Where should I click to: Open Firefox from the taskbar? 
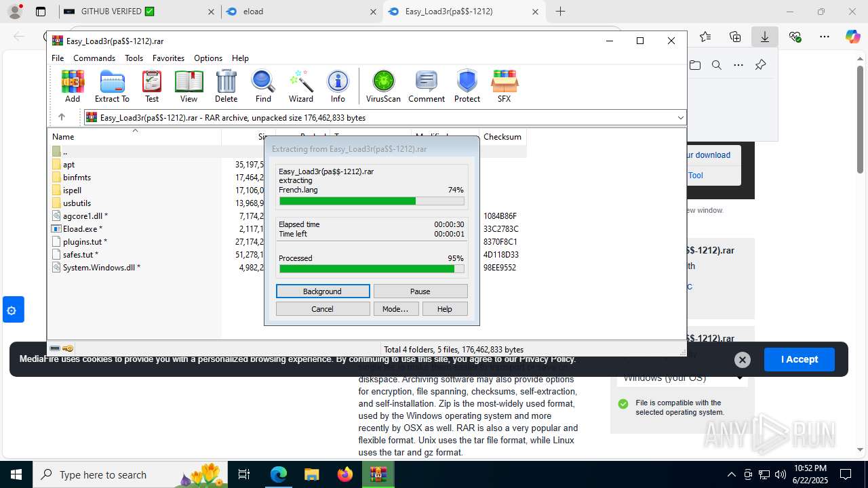345,474
